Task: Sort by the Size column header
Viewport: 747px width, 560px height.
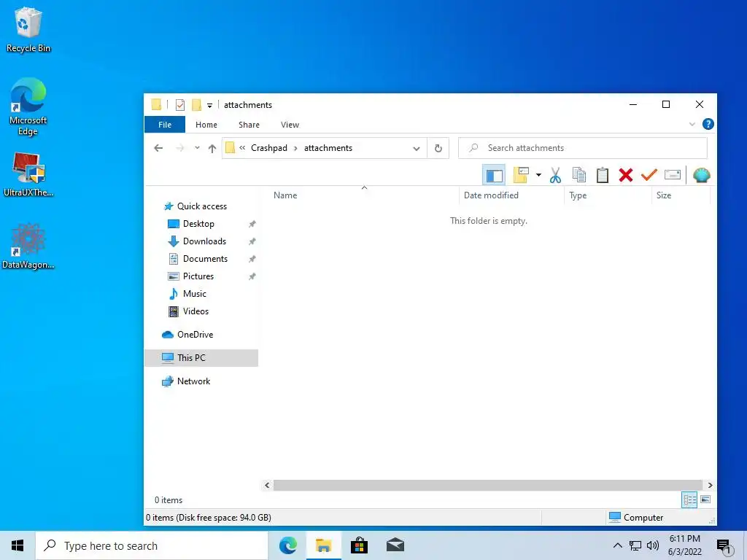Action: pos(664,195)
